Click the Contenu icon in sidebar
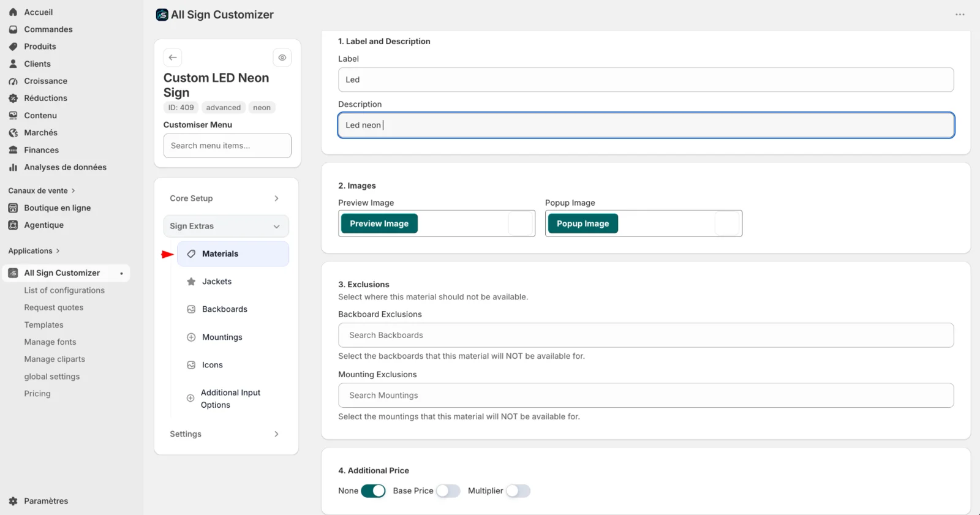 pos(13,115)
